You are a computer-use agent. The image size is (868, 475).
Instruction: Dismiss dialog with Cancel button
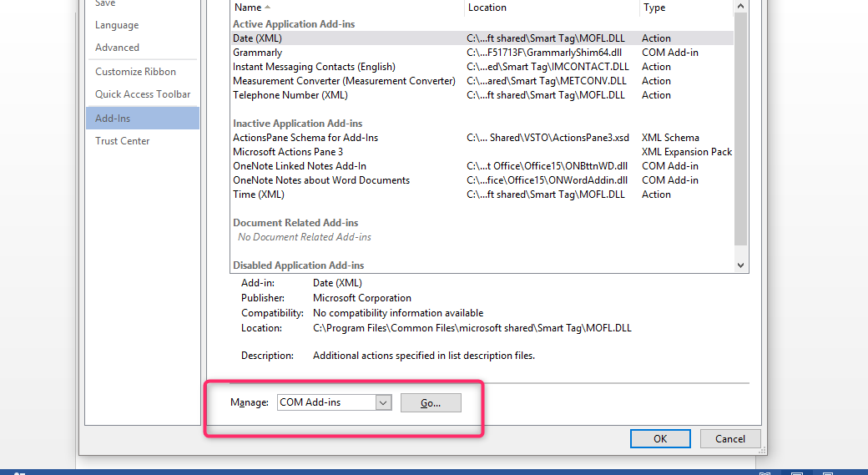pos(729,438)
